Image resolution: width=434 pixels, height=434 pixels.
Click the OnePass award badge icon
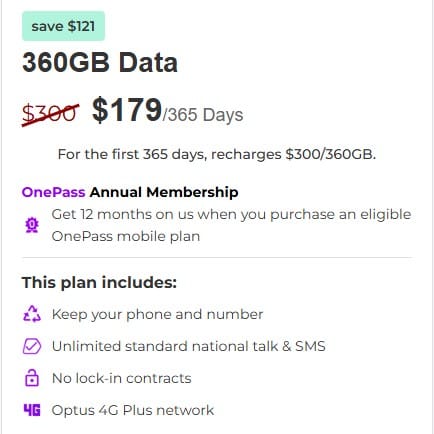[x=32, y=225]
